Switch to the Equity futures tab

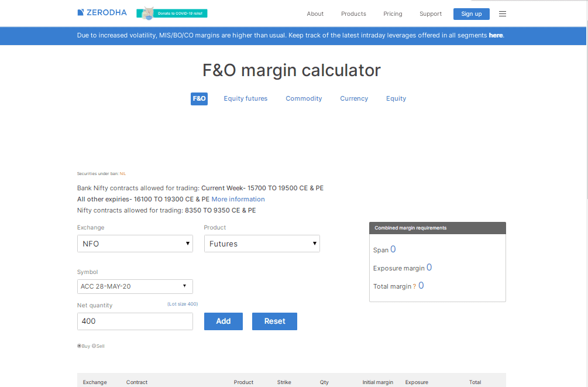coord(246,98)
